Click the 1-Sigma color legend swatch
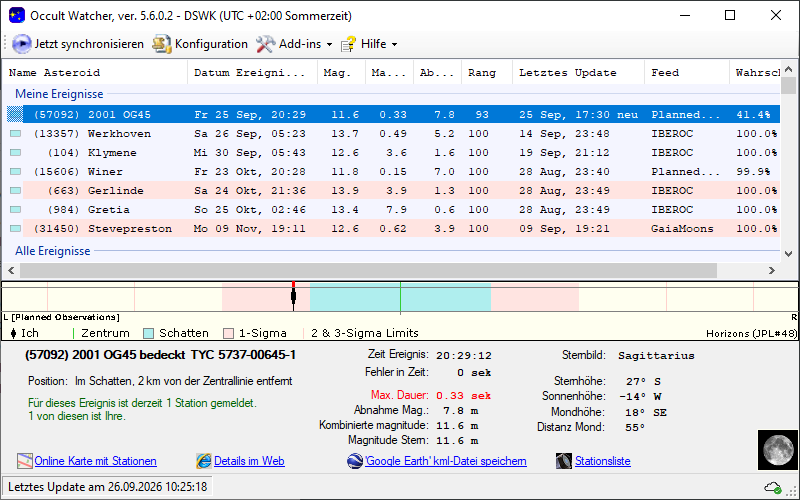800x500 pixels. 229,334
